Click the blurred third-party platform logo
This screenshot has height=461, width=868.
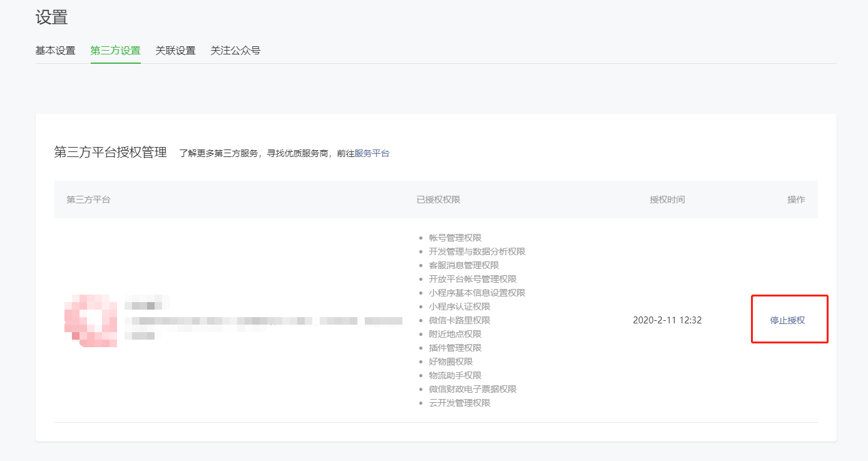91,320
